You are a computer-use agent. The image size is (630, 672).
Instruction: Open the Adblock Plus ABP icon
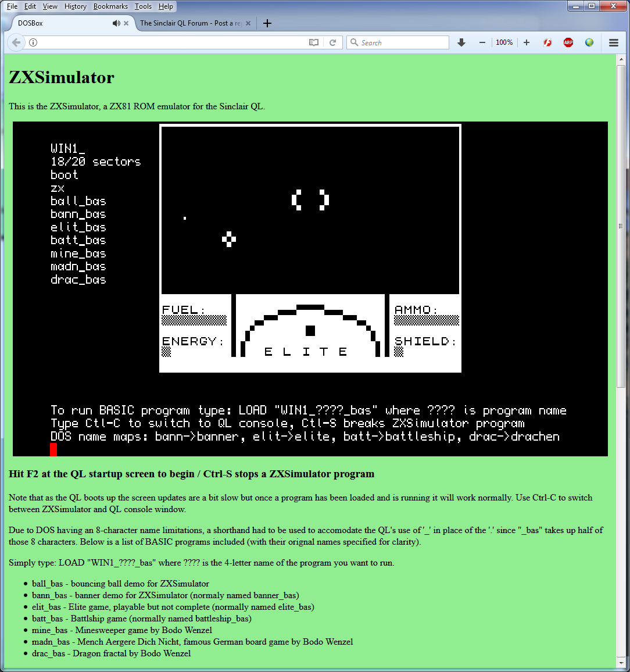pos(568,42)
